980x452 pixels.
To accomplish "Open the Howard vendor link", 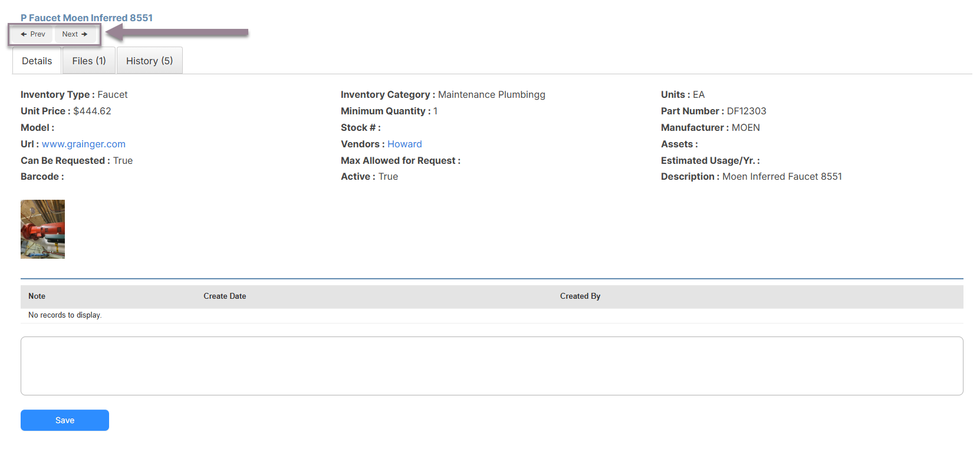I will [x=405, y=144].
